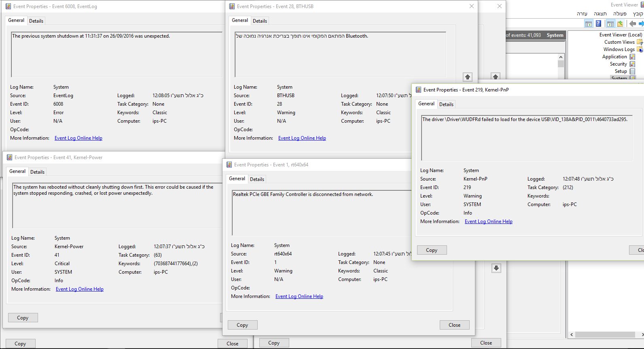Image resolution: width=644 pixels, height=349 pixels.
Task: Click the title icon of Event 41 Kernel-Power window
Action: pos(9,157)
